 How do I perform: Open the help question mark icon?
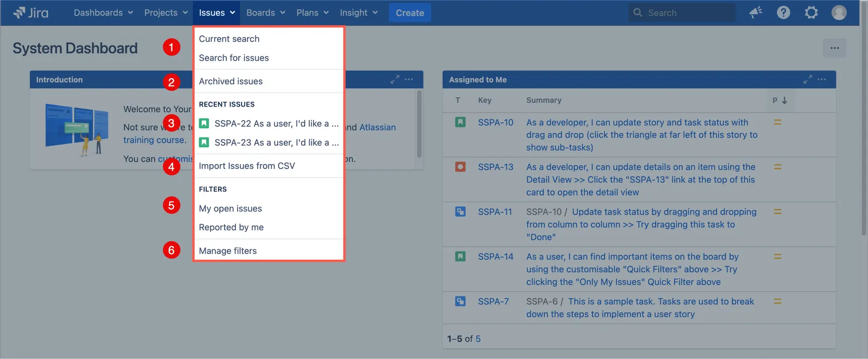[783, 12]
